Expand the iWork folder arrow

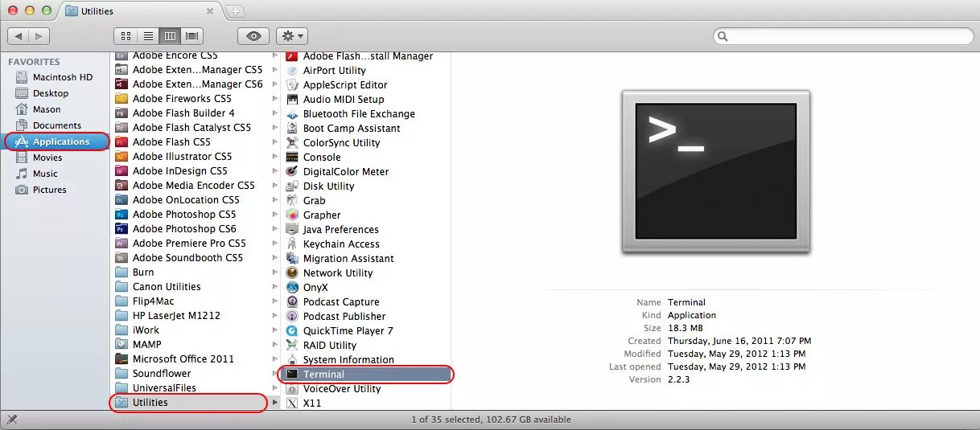275,330
